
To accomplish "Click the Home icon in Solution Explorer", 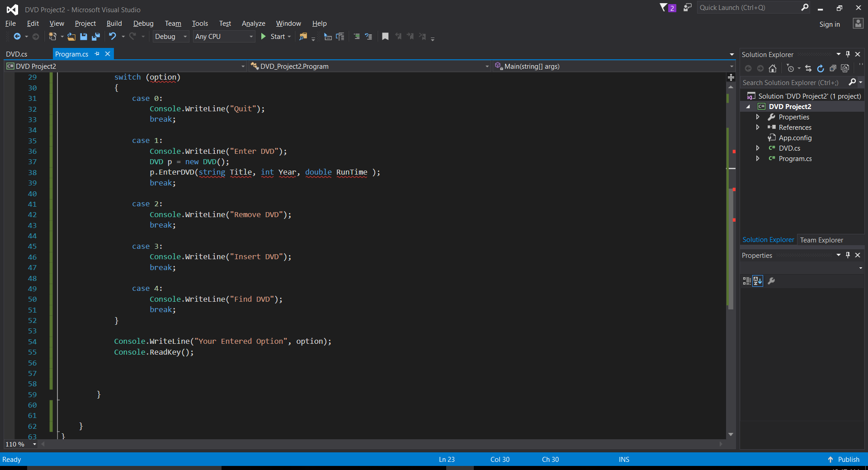I will (x=773, y=68).
